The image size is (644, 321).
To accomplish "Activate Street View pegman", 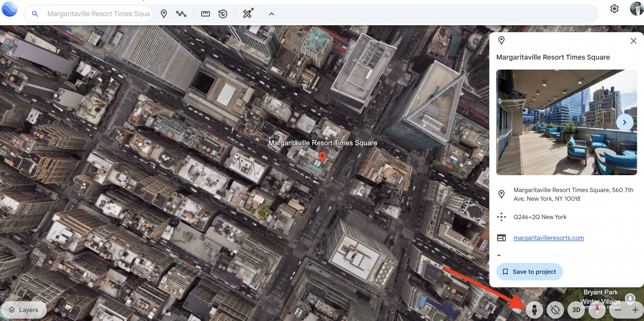I will tap(534, 310).
